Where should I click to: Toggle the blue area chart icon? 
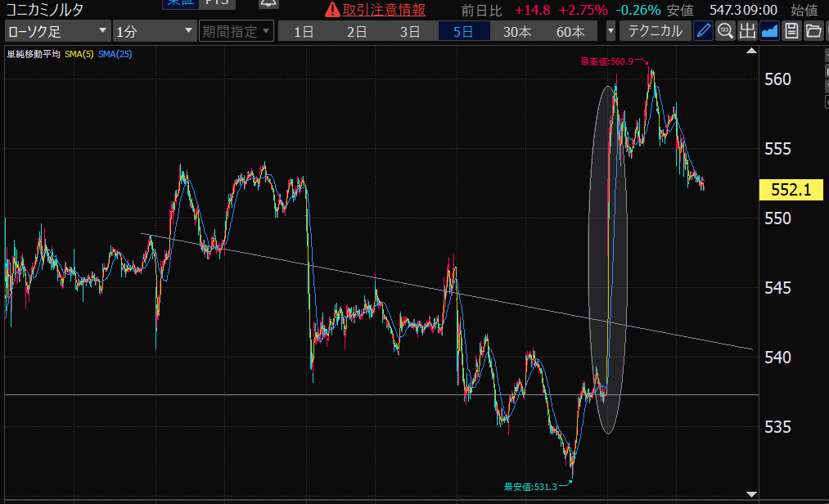click(769, 32)
